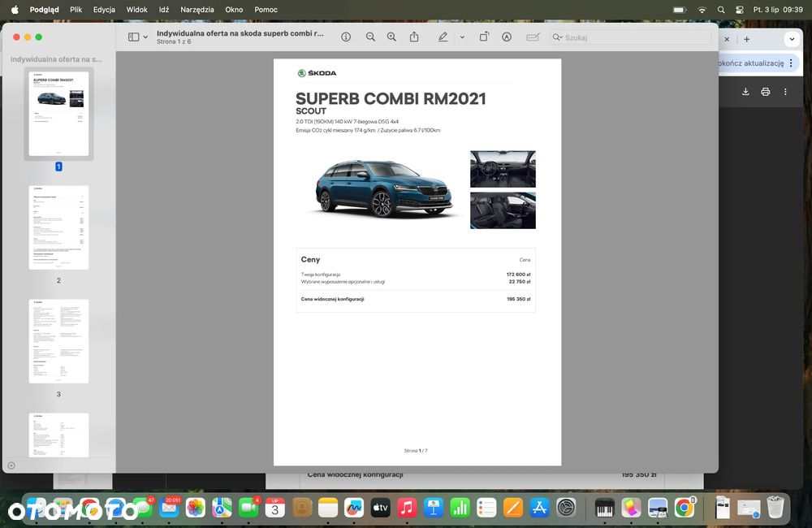
Task: Open the document info inspector
Action: [346, 37]
